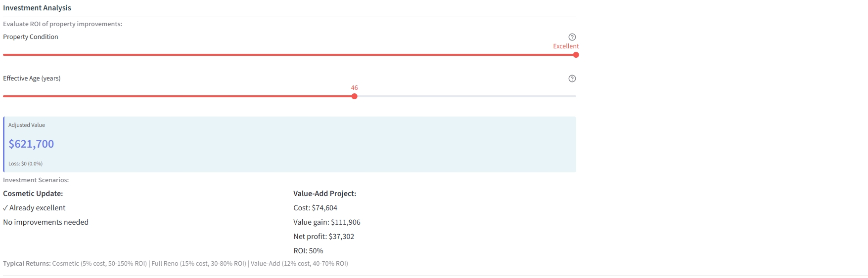Click the Property Condition slider handle
This screenshot has height=278, width=868.
coord(576,55)
